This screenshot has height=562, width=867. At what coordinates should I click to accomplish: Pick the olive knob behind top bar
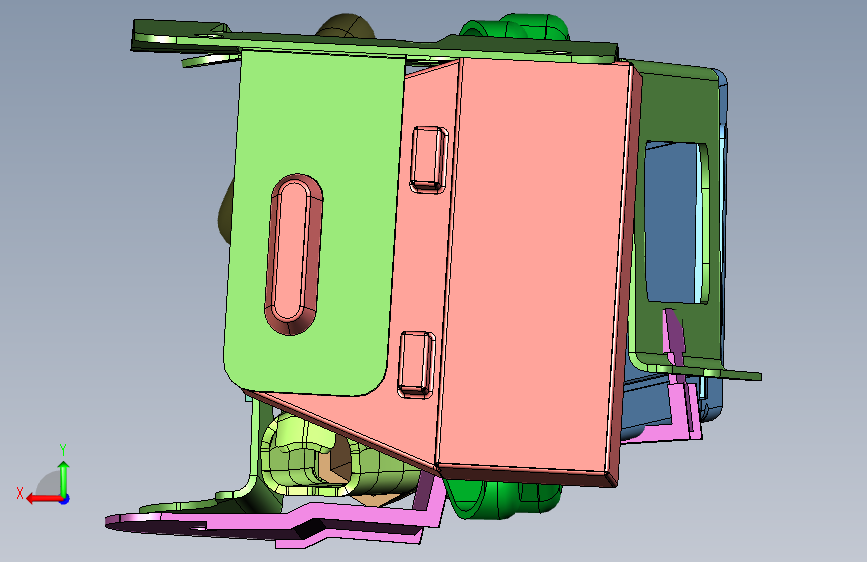346,26
